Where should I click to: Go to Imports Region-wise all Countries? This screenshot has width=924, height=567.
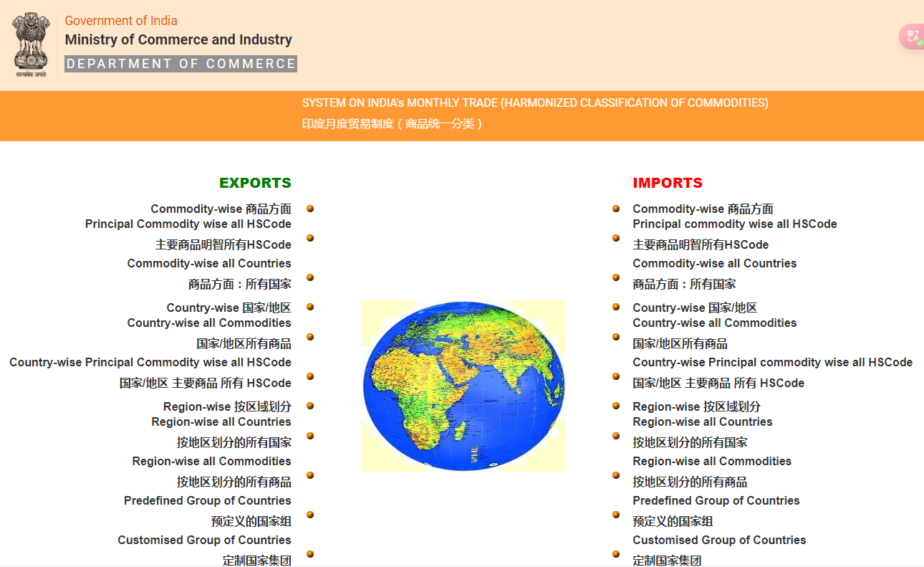pos(703,422)
